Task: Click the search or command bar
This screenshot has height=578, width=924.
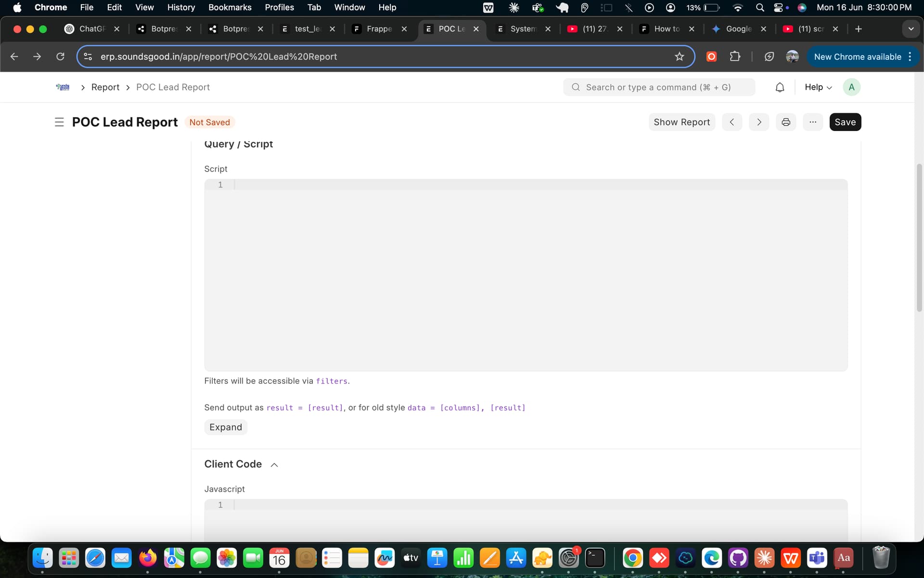Action: [659, 87]
